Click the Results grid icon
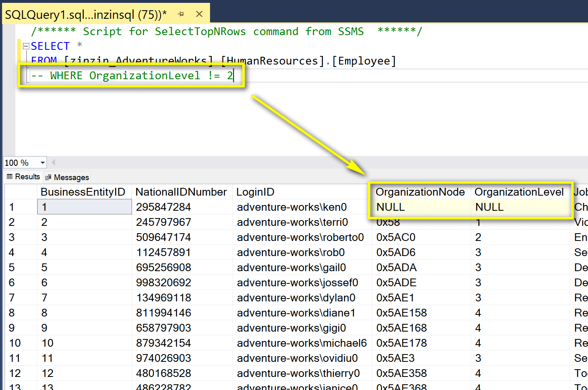The image size is (588, 390). [10, 176]
